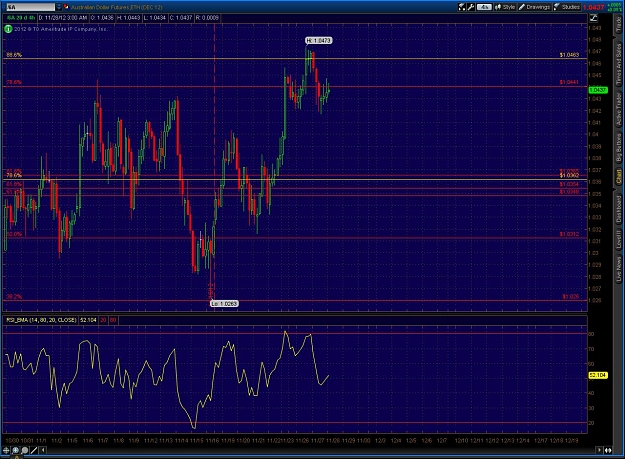Click the RSI_EMA (14, 80, 20, CLOSE) study label
Screen dimensions: 625x459
click(41, 320)
